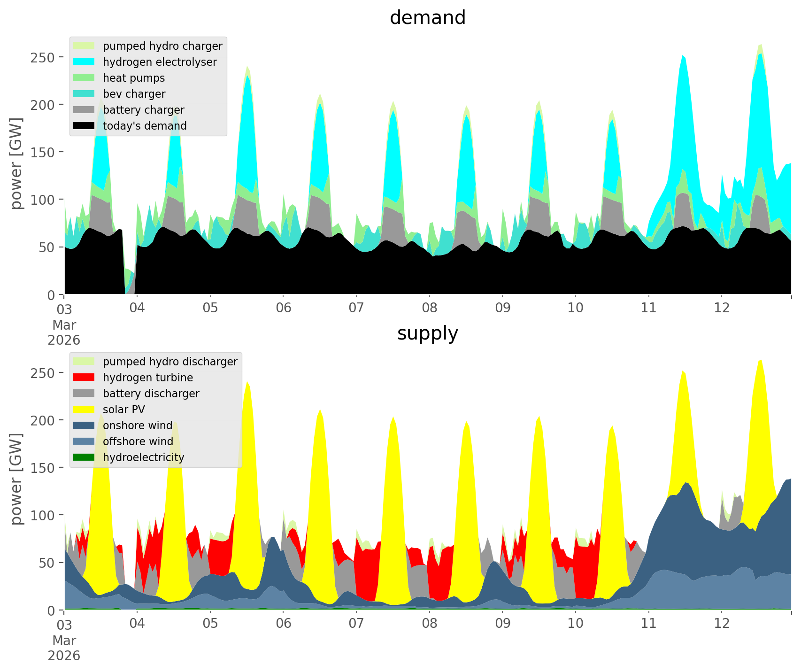Select the green hydroelectricity legend swatch
Screen dimensions: 801x672
[x=84, y=457]
